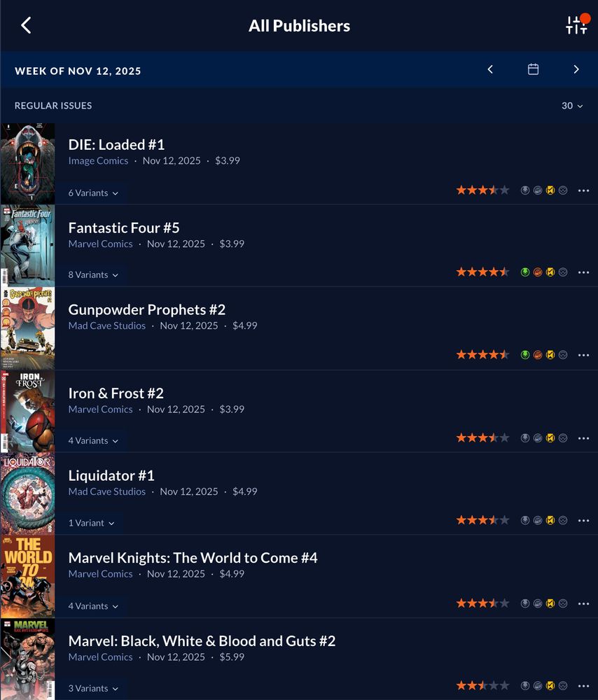598x700 pixels.
Task: Toggle collected status on Gunpowder Prophets #2
Action: pos(538,355)
